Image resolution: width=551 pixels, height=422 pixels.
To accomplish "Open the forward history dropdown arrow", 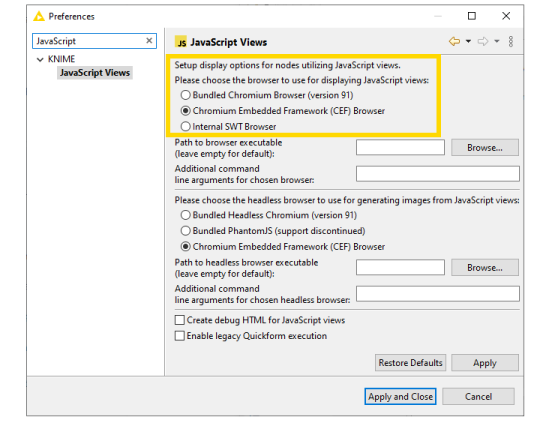I will click(x=497, y=41).
